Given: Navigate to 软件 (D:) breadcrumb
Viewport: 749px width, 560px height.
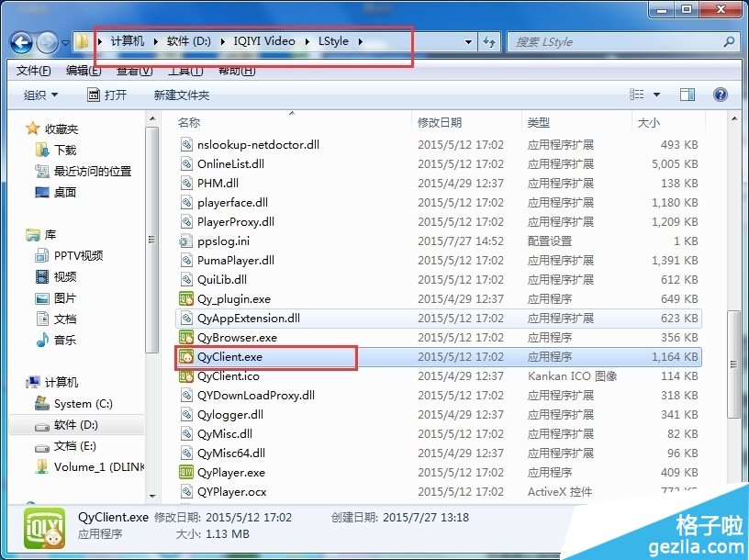Looking at the screenshot, I should (189, 41).
